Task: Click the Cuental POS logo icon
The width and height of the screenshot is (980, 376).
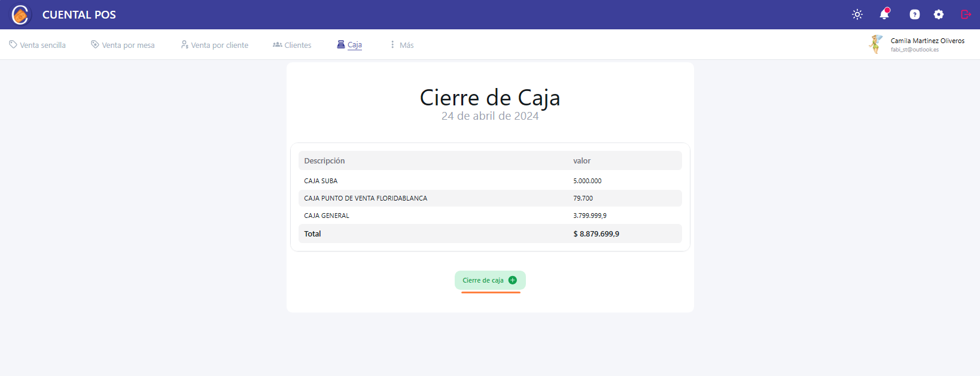Action: pyautogui.click(x=20, y=14)
